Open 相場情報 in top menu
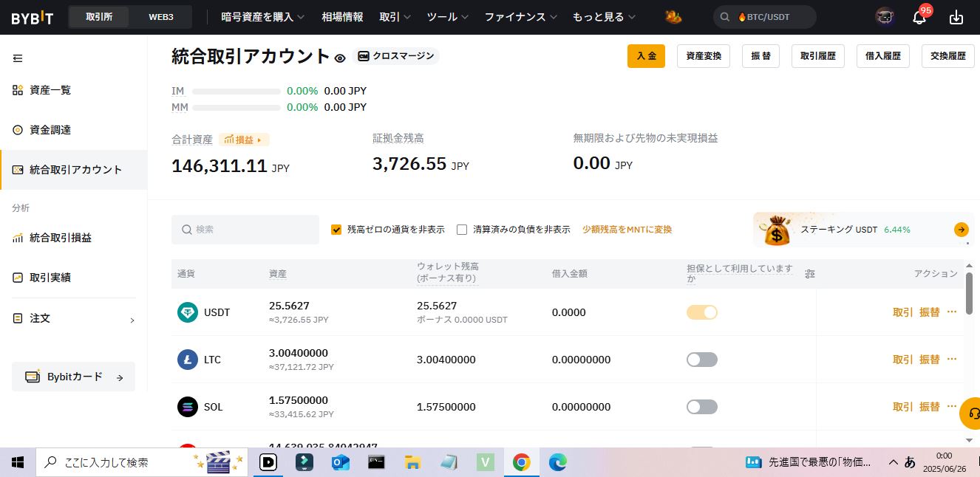980x477 pixels. [342, 17]
